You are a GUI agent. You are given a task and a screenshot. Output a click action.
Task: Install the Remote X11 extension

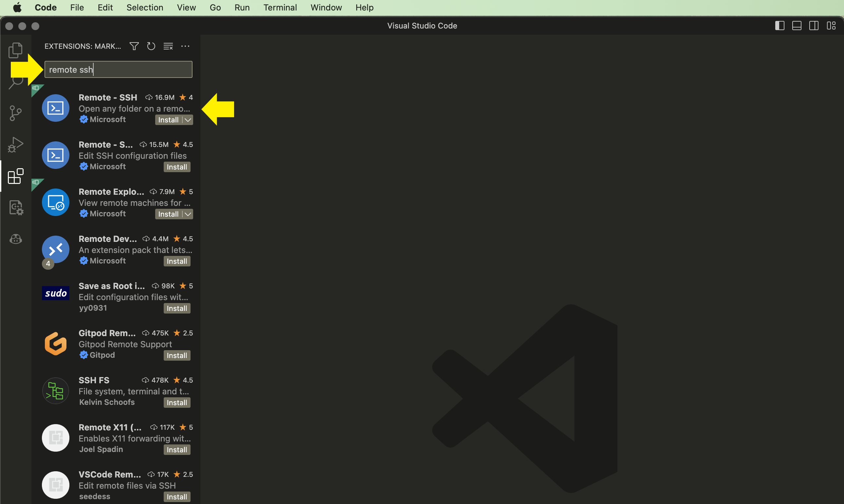pyautogui.click(x=176, y=450)
